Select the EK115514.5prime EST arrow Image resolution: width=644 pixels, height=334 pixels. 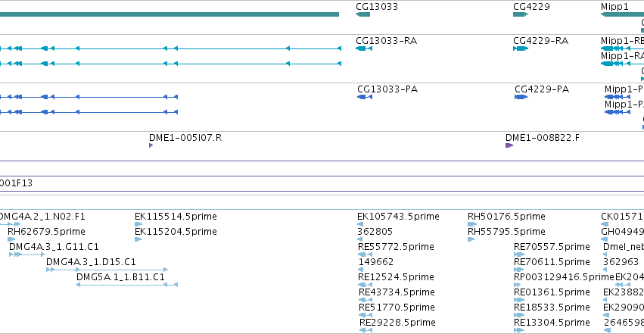138,224
